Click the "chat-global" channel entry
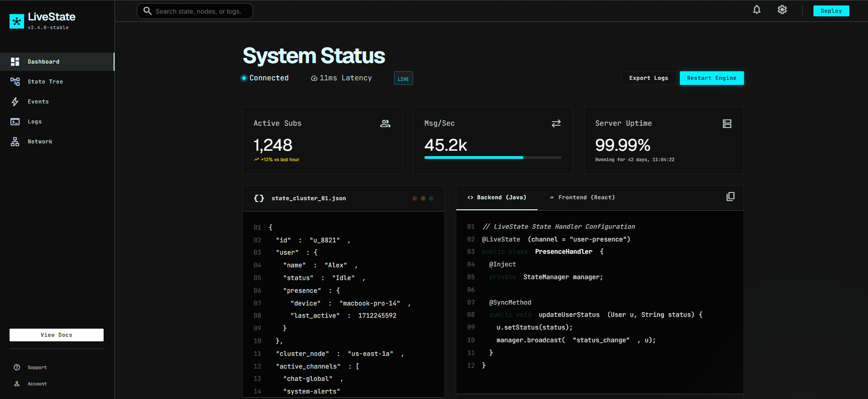The height and width of the screenshot is (399, 868). click(x=308, y=379)
